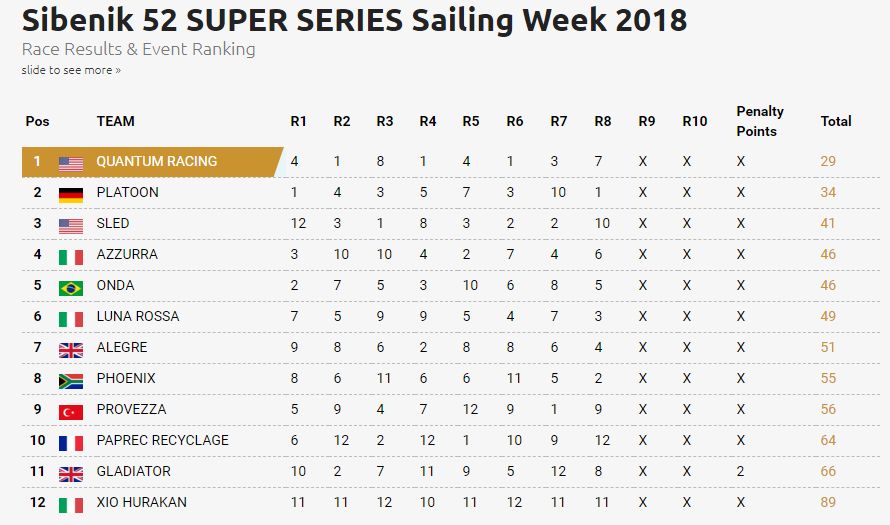Click Xio Hurakan's total score 89
This screenshot has width=890, height=525.
828,502
